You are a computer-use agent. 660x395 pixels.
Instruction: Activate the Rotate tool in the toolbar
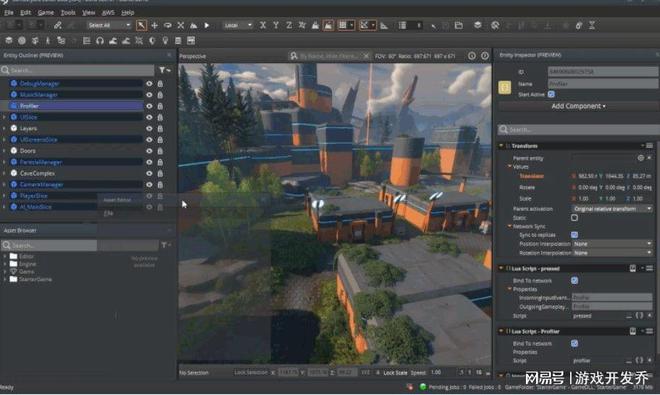(168, 26)
